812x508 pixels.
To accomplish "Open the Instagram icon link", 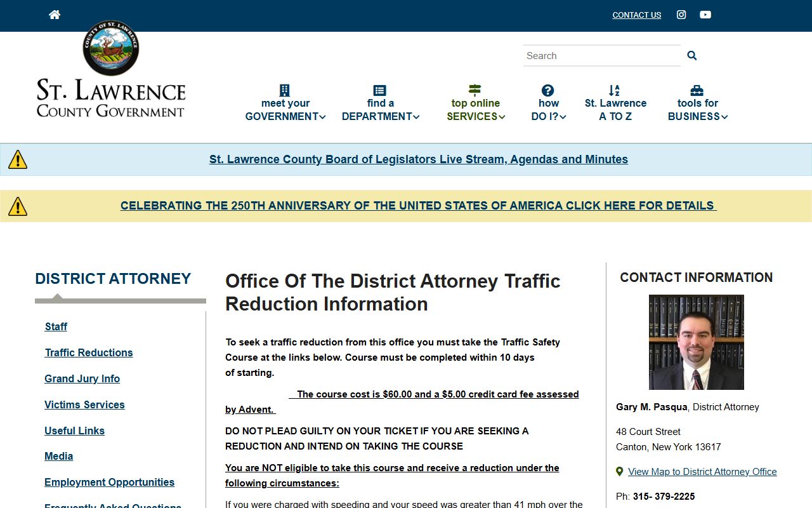I will tap(681, 15).
